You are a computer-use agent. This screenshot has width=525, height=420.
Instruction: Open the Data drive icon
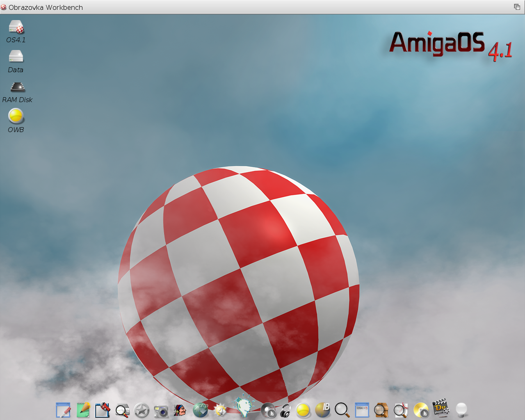click(x=16, y=57)
